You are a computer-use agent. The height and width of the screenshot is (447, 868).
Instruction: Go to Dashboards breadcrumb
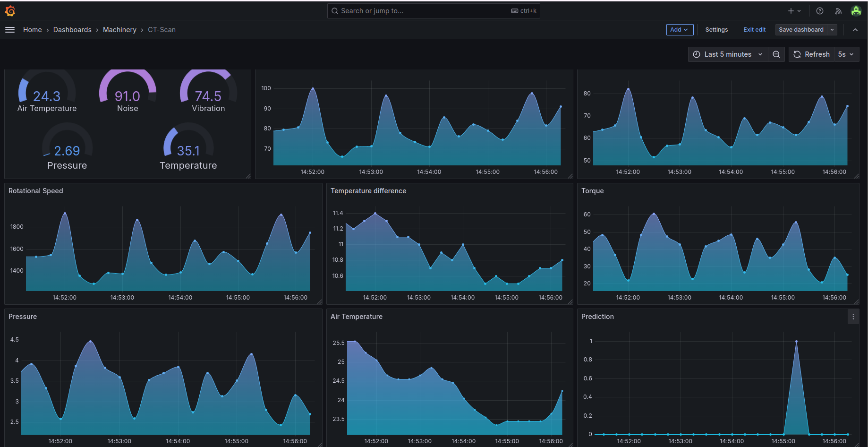point(72,30)
